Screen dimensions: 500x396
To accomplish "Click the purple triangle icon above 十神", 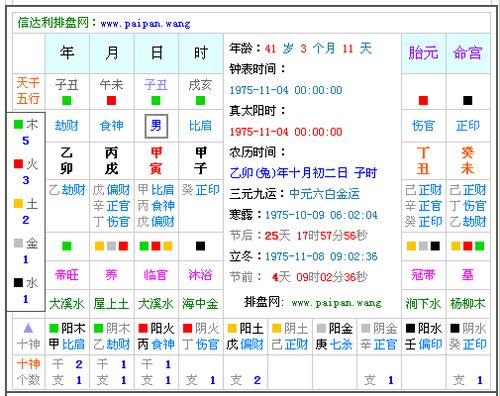I will click(x=28, y=328).
